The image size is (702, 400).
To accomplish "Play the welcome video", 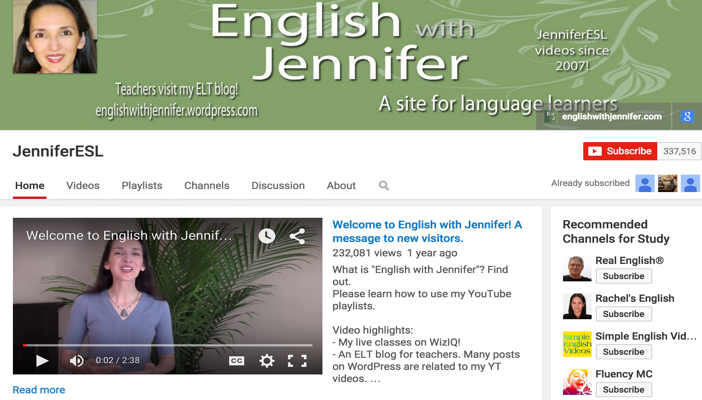I will click(42, 360).
